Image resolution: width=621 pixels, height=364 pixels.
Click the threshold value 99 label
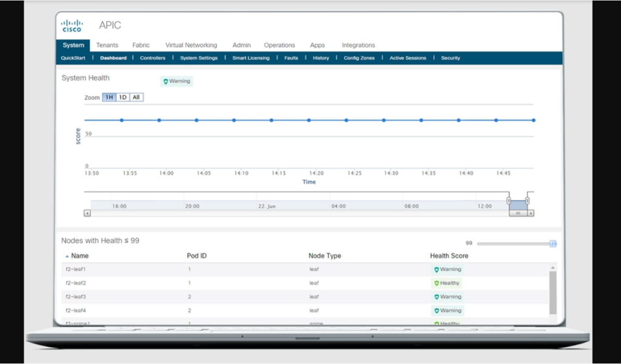pos(469,243)
